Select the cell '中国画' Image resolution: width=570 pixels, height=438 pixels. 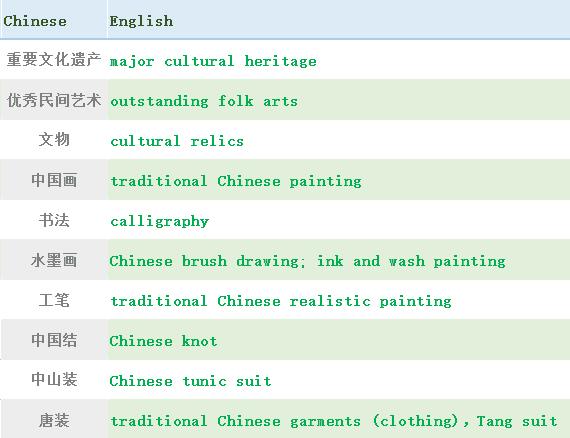[54, 180]
